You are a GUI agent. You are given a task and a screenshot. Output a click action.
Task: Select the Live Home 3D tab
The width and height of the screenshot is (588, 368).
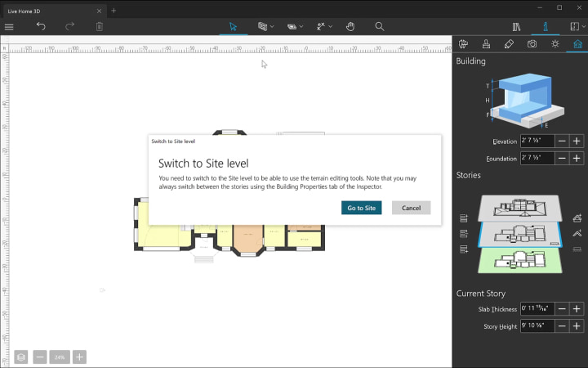tap(53, 11)
